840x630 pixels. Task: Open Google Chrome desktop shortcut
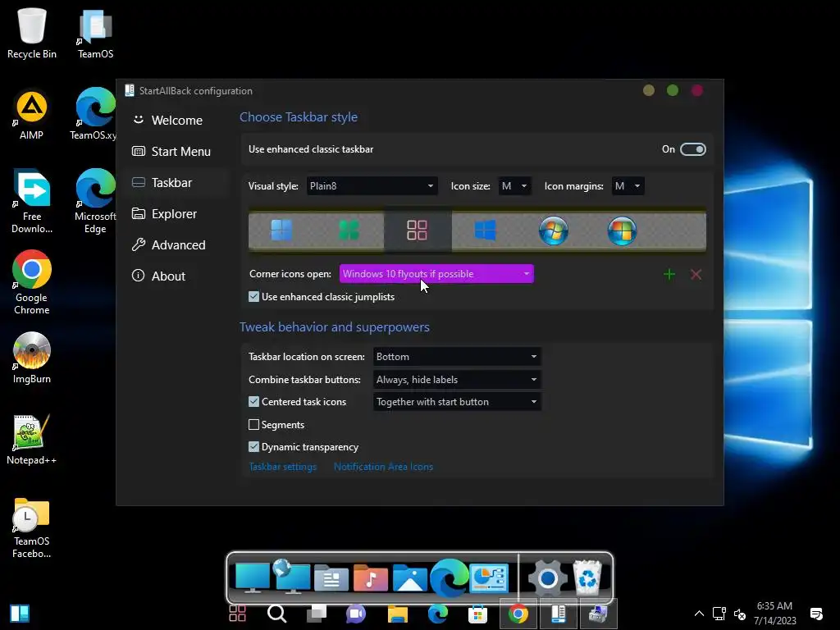32,282
